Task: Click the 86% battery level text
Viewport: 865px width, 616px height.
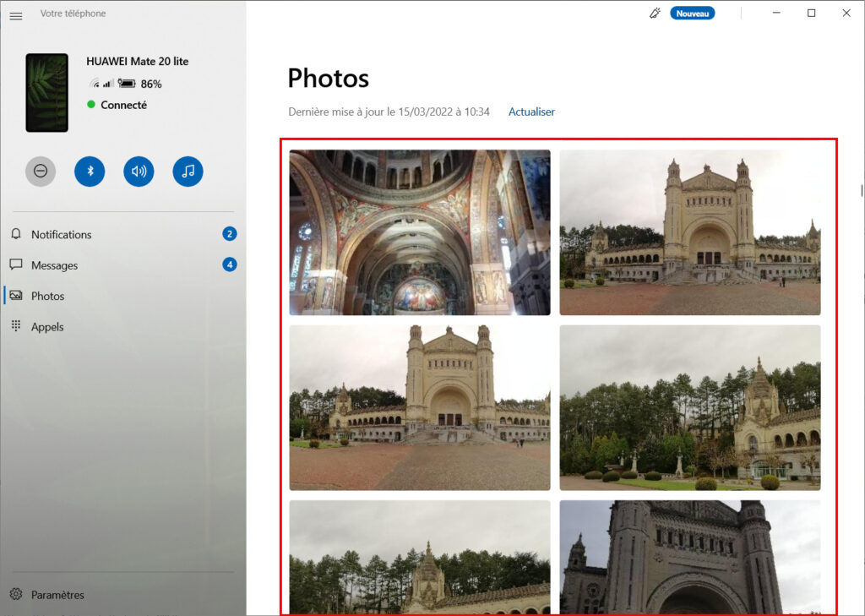Action: 151,84
